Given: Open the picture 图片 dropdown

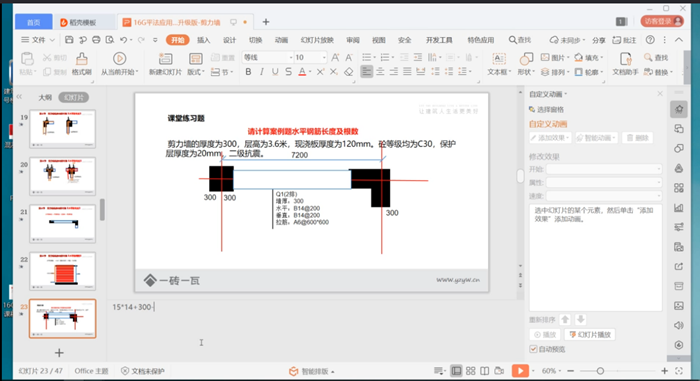Looking at the screenshot, I should click(554, 57).
